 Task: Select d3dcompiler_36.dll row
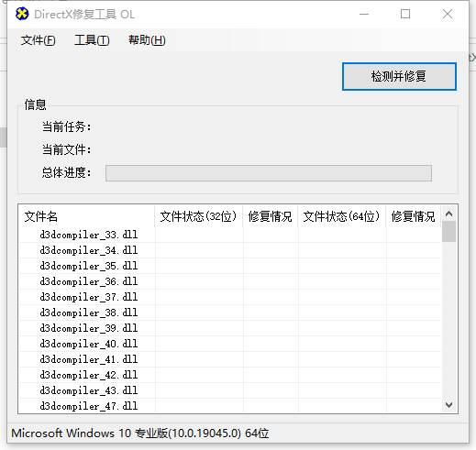click(230, 281)
